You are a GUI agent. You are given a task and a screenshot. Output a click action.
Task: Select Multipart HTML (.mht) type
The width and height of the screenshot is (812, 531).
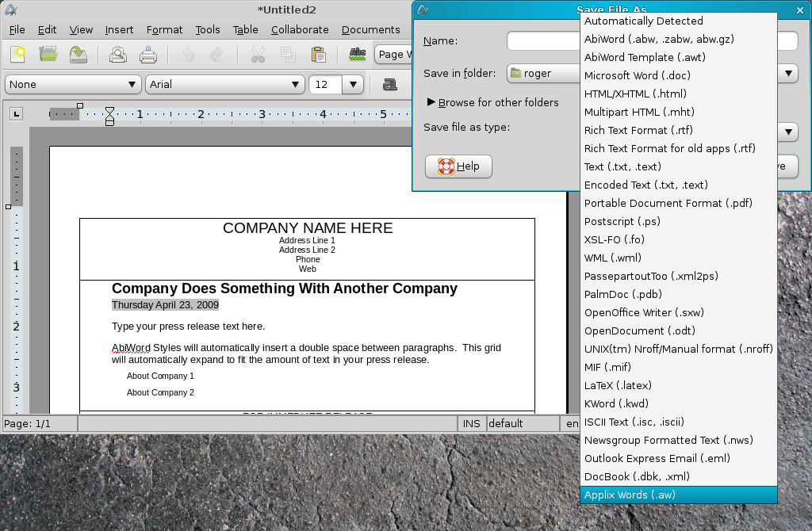679,112
